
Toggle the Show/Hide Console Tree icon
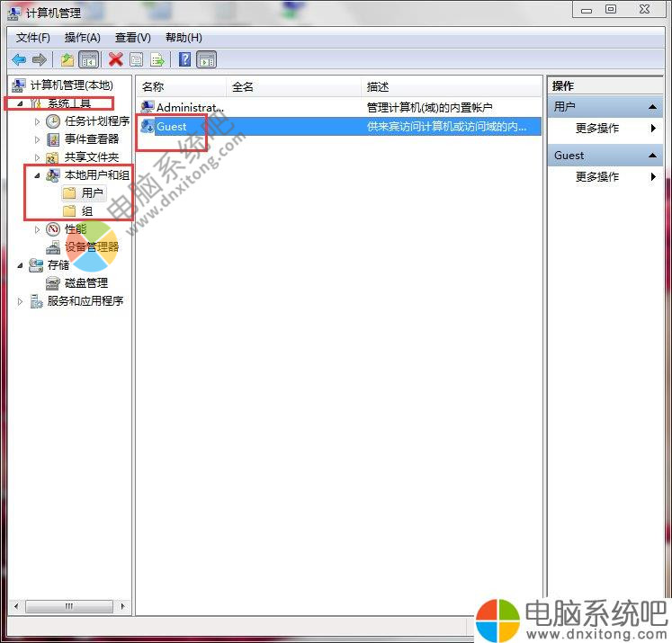88,59
